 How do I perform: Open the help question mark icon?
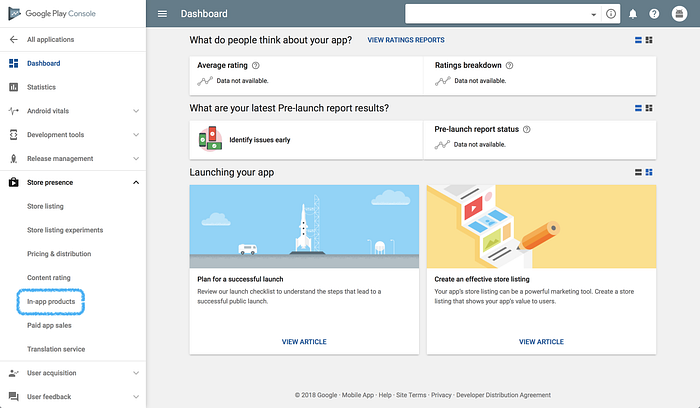[654, 14]
